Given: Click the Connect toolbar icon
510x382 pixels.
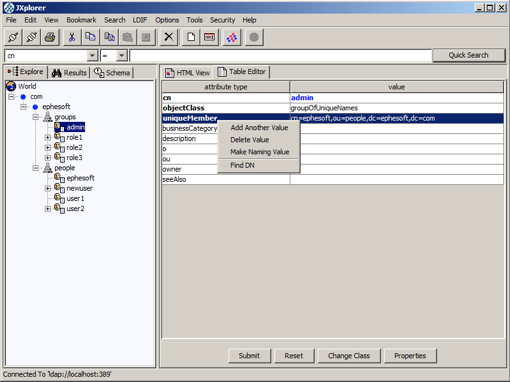Looking at the screenshot, I should coord(13,37).
